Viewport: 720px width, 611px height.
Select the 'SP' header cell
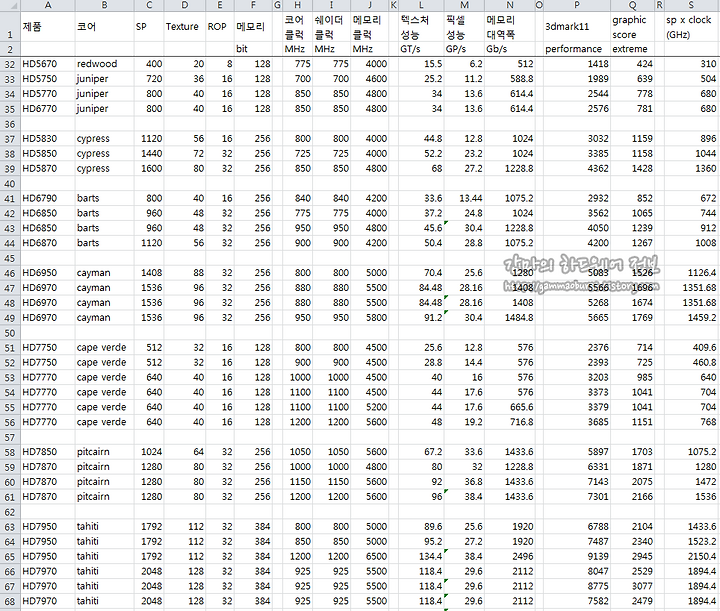pos(149,27)
